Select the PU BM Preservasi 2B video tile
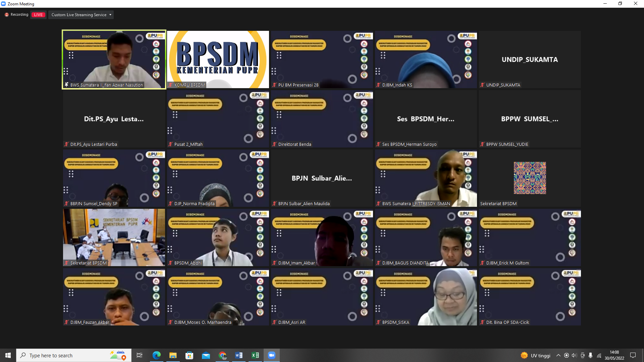 [x=322, y=59]
